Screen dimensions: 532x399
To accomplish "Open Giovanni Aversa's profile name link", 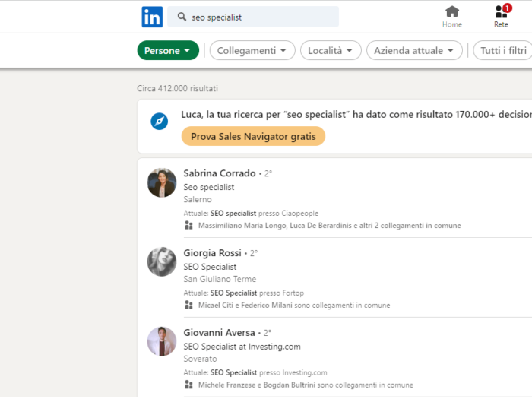I will coord(219,333).
